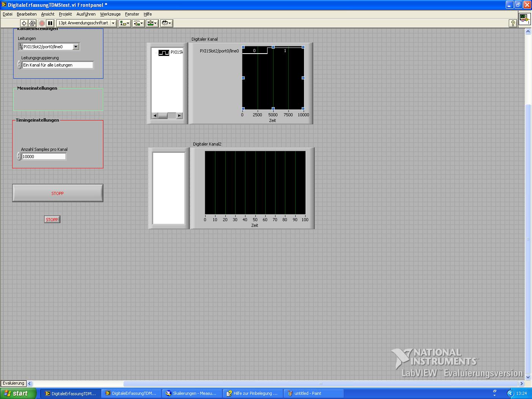Viewport: 532px width, 399px height.
Task: Click the system tray expand arrow
Action: 510,393
